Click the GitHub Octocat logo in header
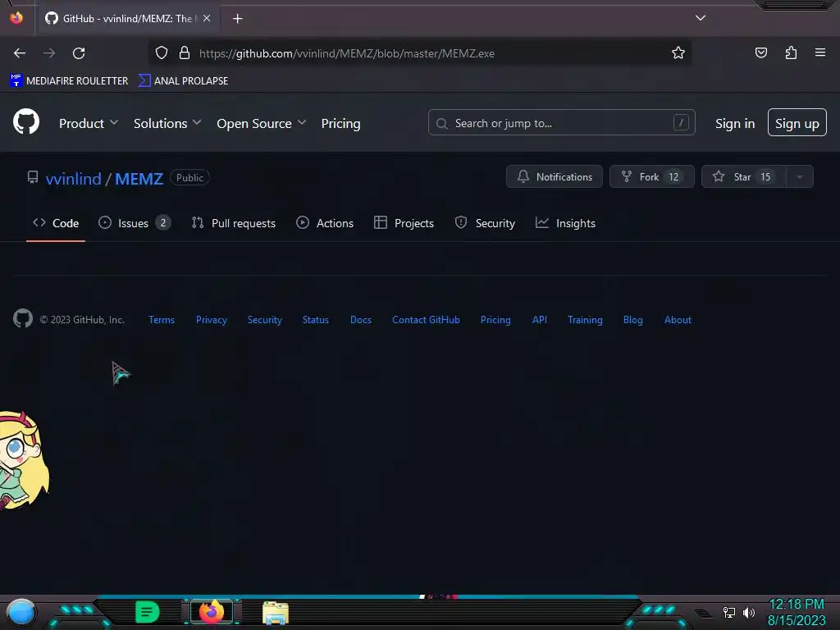This screenshot has height=630, width=840. click(x=26, y=121)
